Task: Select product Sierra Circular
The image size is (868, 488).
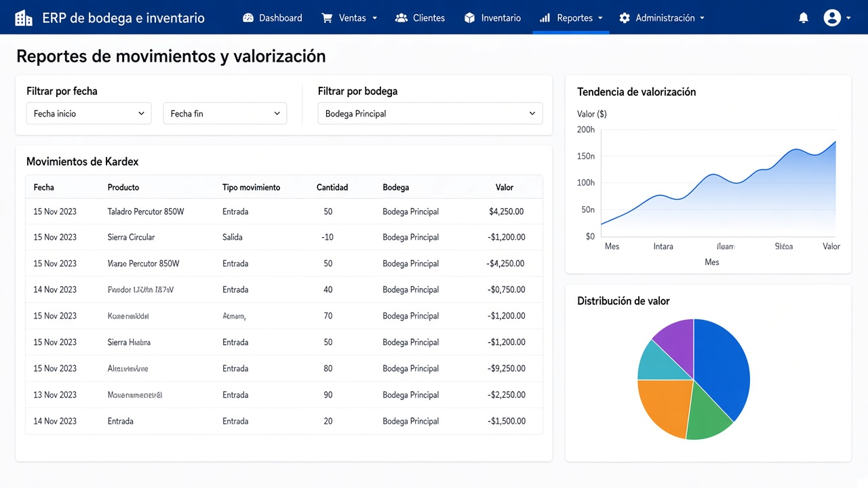Action: (x=131, y=237)
